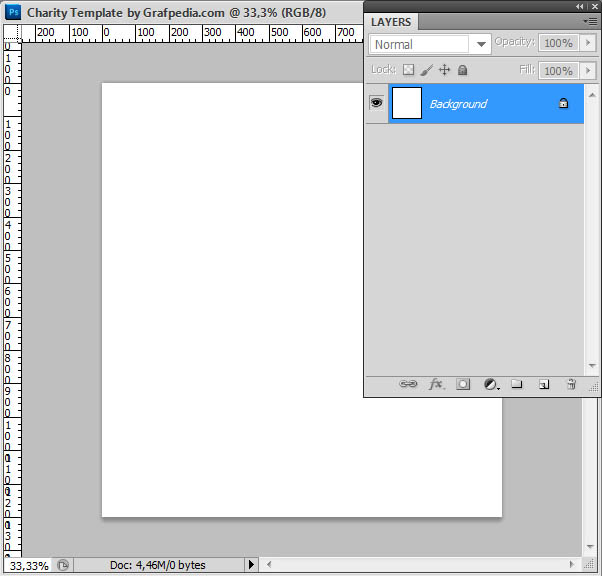The image size is (602, 576).
Task: Open the Fill slider arrow
Action: [x=588, y=71]
